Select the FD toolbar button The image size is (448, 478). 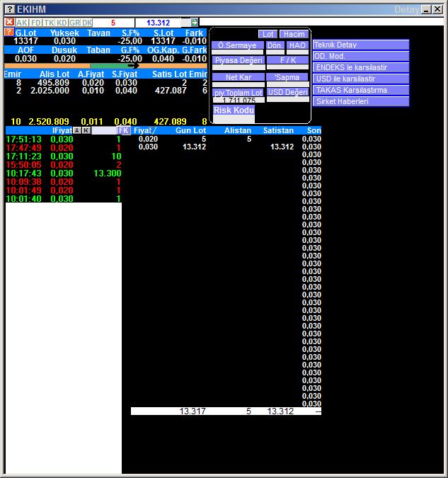point(35,23)
